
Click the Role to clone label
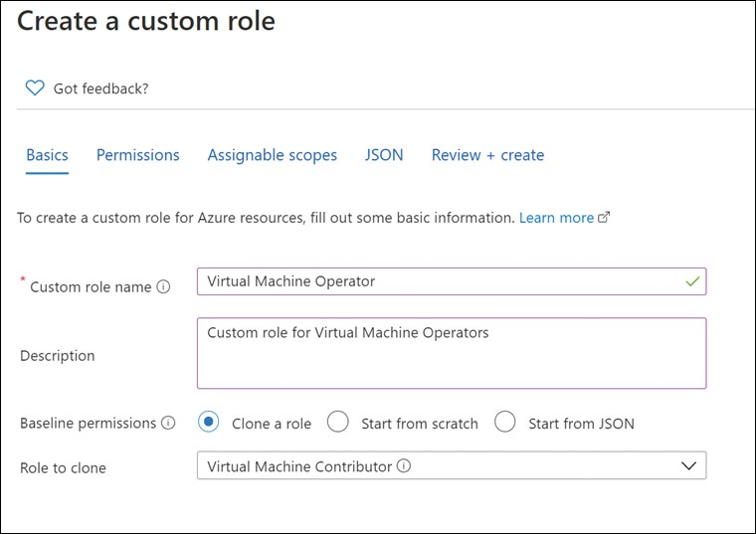pos(63,468)
